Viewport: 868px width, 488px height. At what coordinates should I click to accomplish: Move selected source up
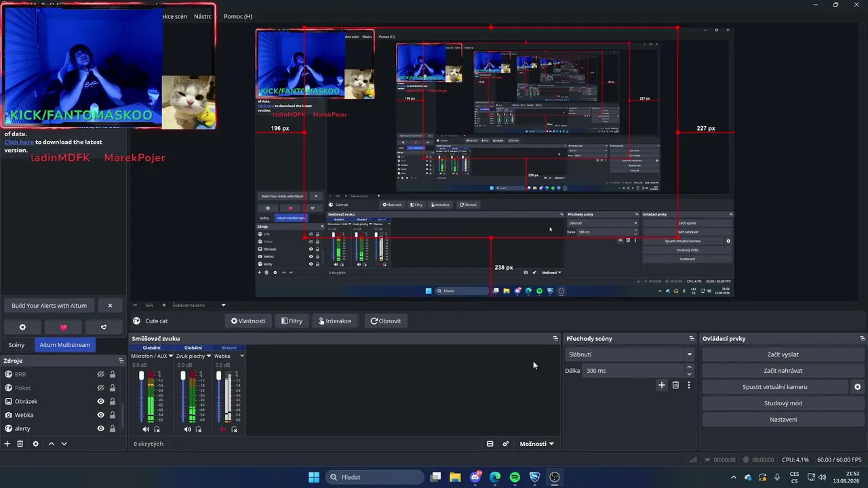(51, 444)
